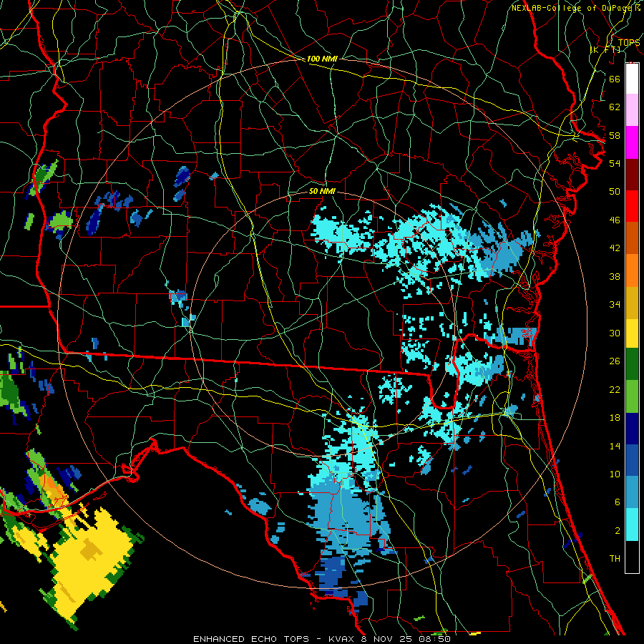Viewport: 644px width, 644px height.
Task: Click the '22' legend value
Action: pos(615,390)
